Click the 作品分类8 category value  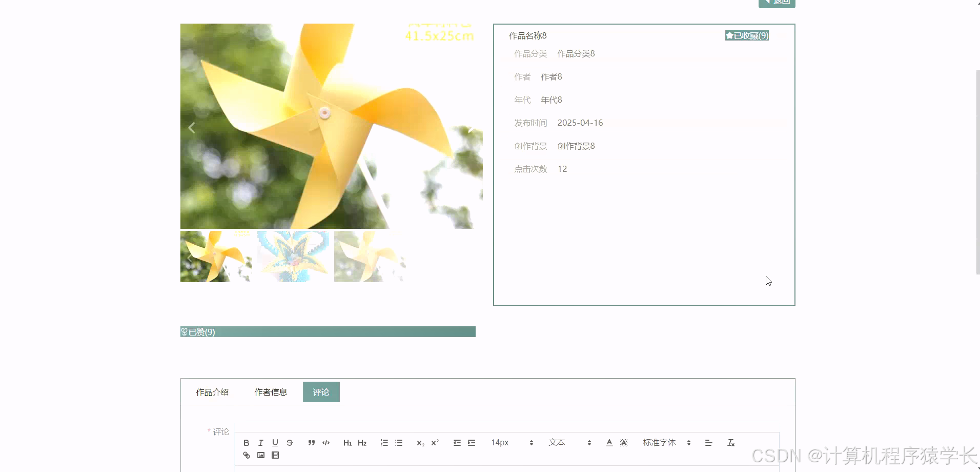[x=576, y=53]
